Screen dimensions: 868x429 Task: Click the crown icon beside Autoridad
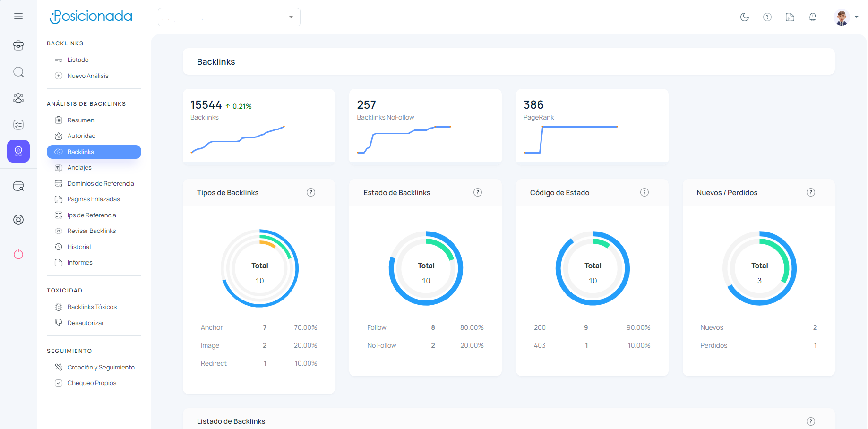coord(59,136)
